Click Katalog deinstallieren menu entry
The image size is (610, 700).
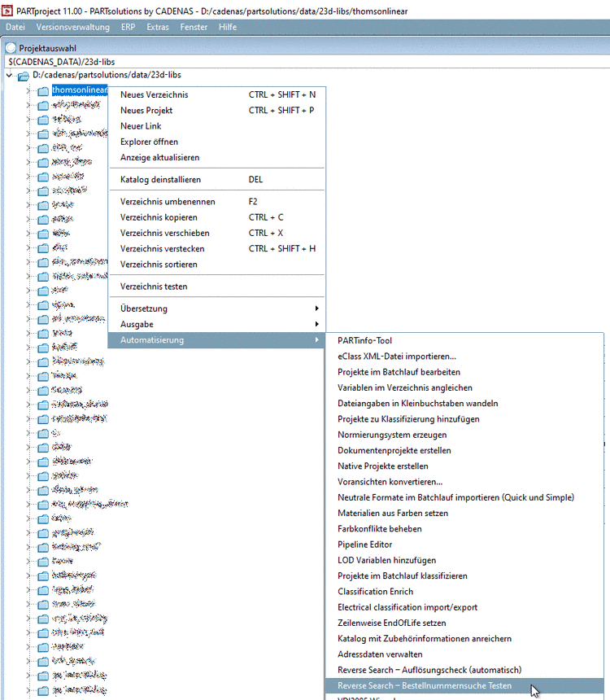pos(217,179)
